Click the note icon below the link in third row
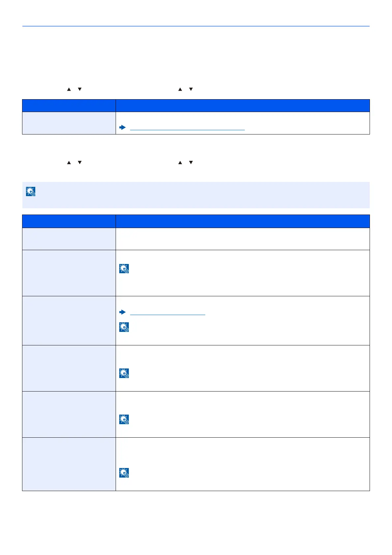This screenshot has width=392, height=555. 124,327
